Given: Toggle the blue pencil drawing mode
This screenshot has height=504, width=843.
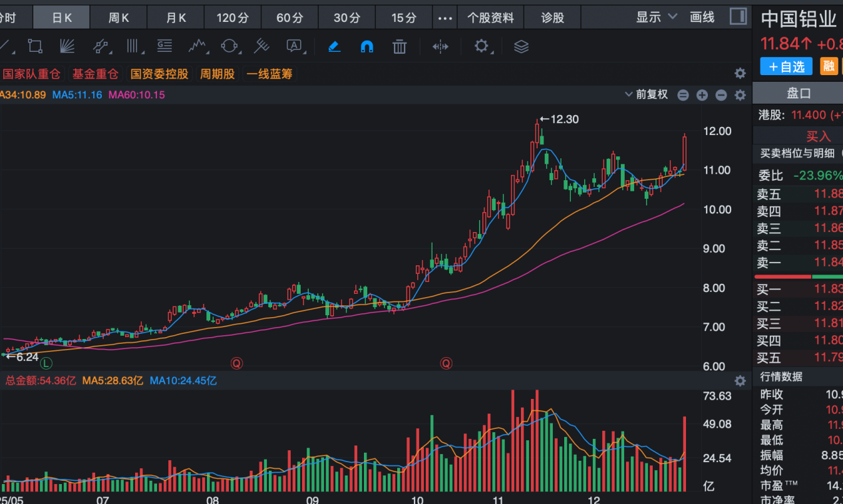Looking at the screenshot, I should point(334,47).
